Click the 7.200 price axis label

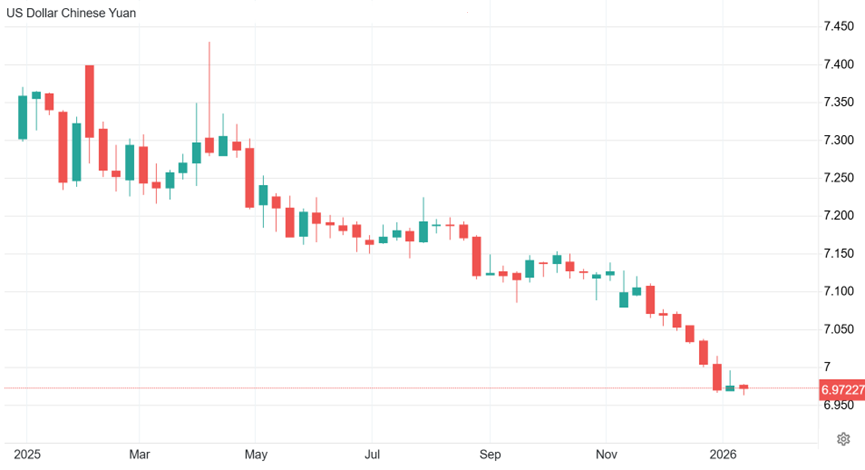click(838, 216)
